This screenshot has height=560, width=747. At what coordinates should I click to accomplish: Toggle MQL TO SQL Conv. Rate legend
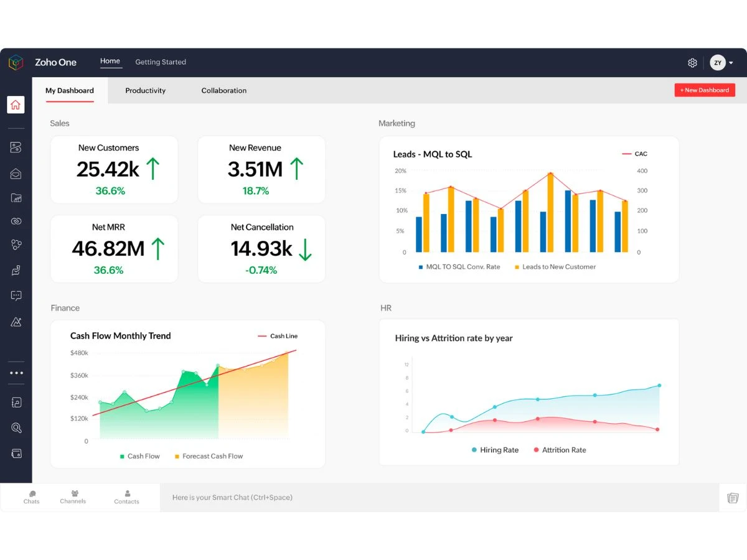[x=459, y=267]
